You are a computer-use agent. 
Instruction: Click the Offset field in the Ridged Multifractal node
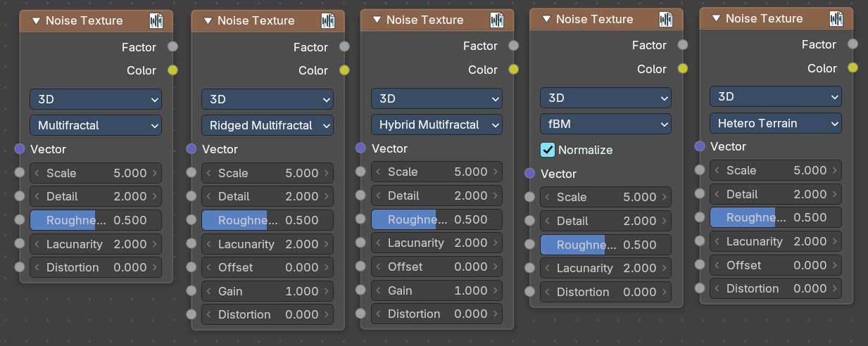[268, 267]
